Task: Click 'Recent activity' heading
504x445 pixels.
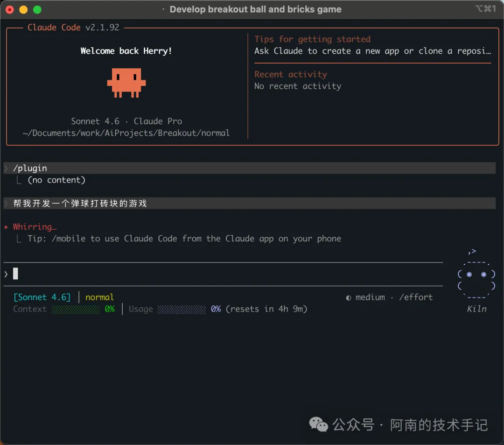Action: pyautogui.click(x=291, y=74)
